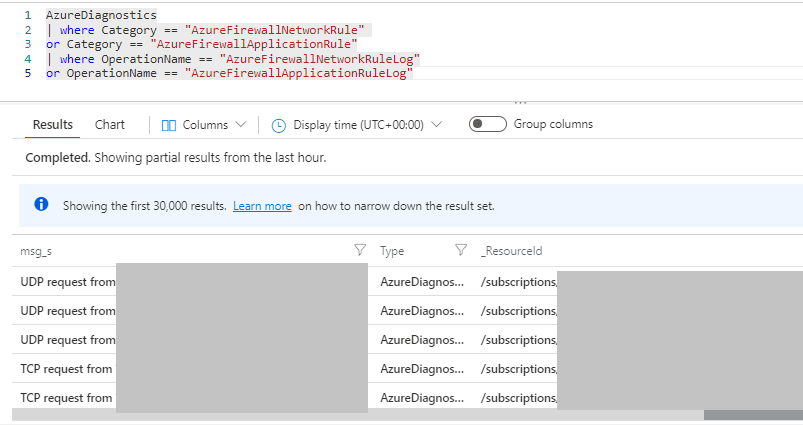Click filter icon on msg_s column
The image size is (803, 425).
pyautogui.click(x=360, y=251)
